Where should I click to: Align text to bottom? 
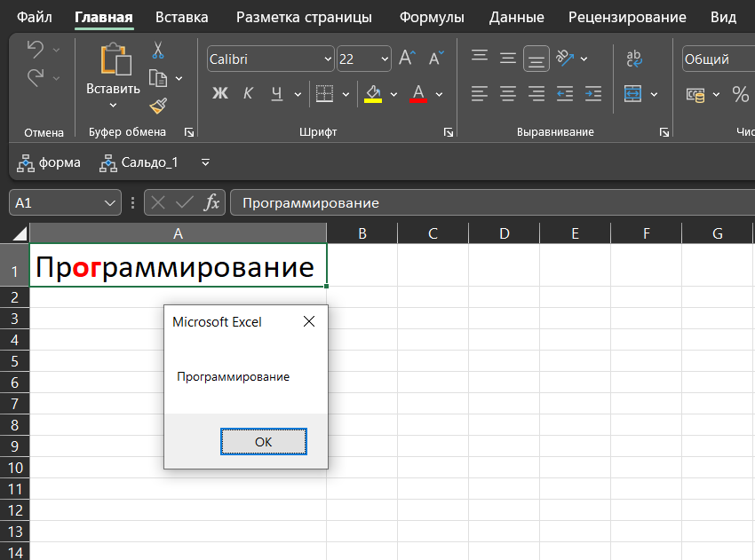pos(536,59)
